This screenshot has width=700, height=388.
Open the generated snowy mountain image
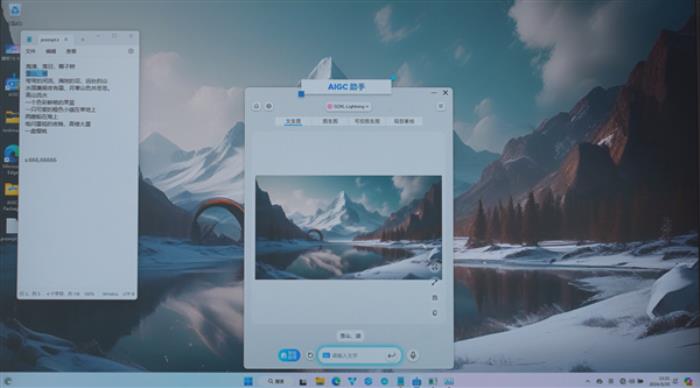(x=348, y=228)
